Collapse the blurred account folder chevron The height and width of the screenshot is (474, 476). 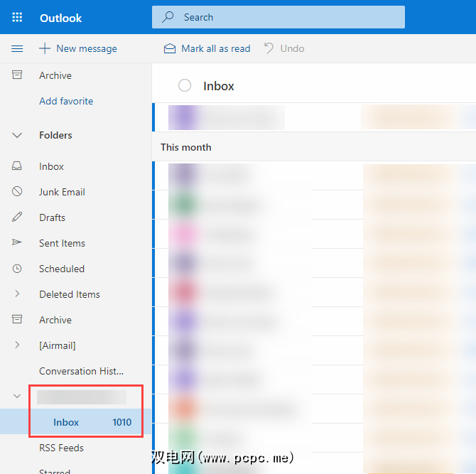[17, 396]
